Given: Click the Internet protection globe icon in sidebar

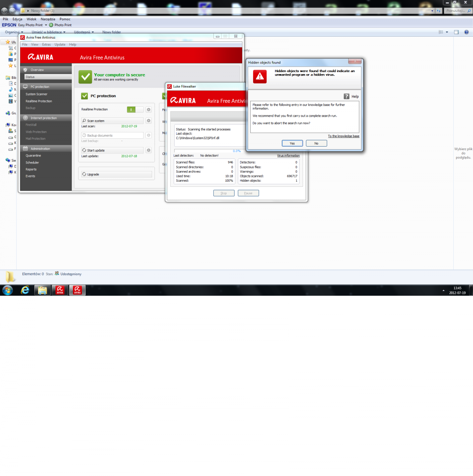Looking at the screenshot, I should click(25, 118).
